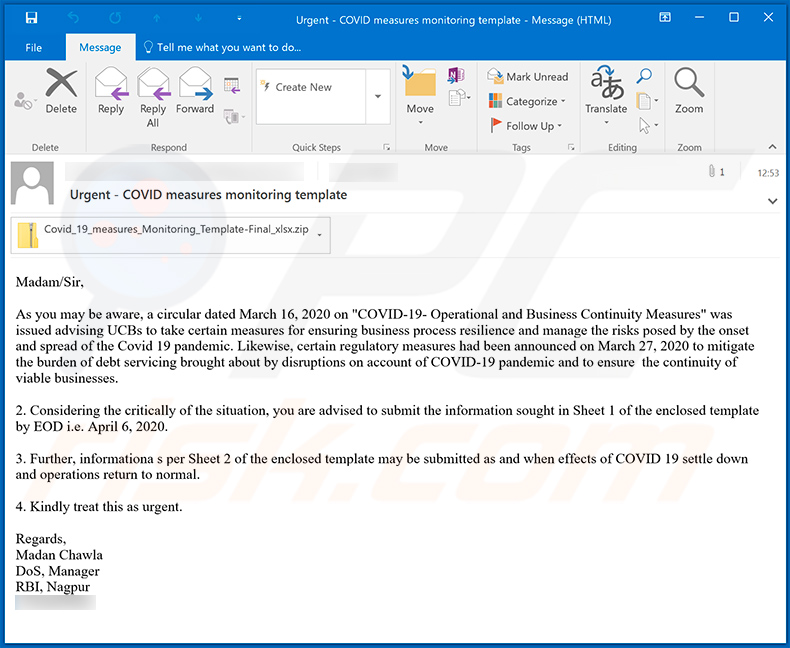Click the "RBI, Nagpur" signature line
The image size is (790, 648).
pos(52,587)
